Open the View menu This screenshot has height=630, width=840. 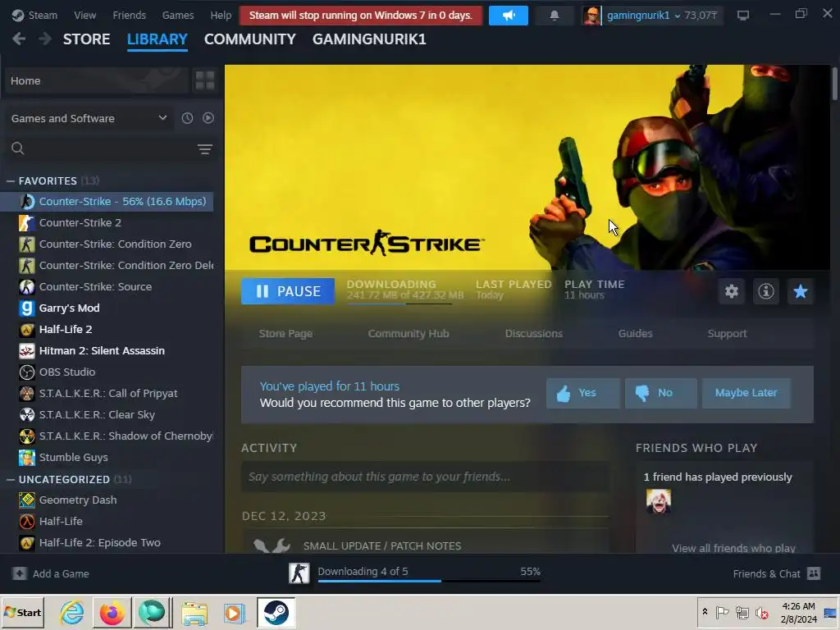[84, 16]
